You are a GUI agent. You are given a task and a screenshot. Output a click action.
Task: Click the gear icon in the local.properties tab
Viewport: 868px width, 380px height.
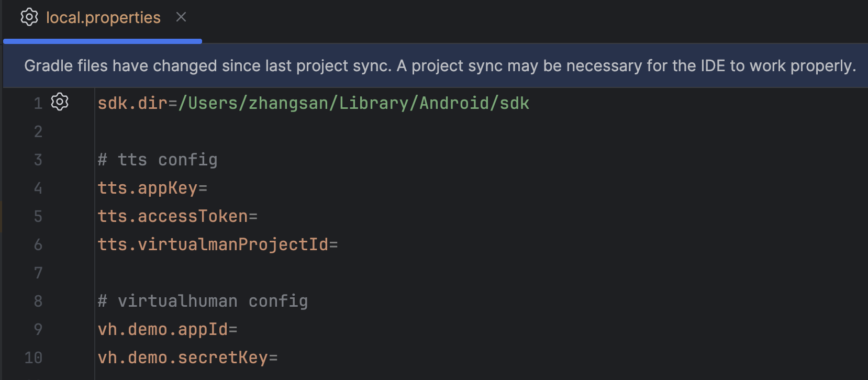(x=29, y=17)
